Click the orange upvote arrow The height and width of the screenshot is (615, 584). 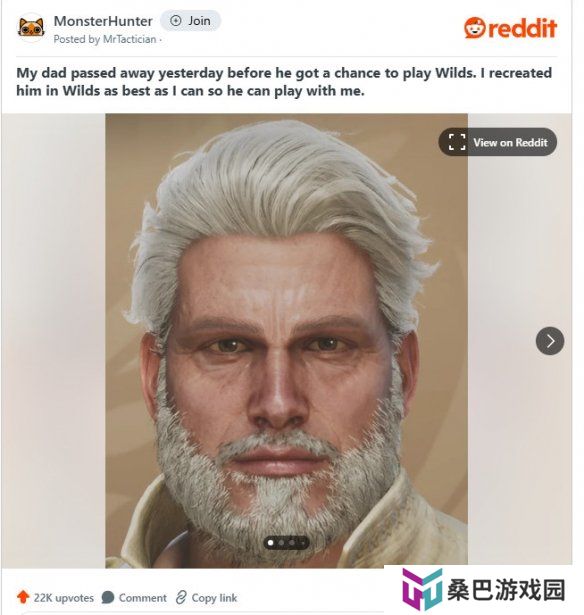point(23,597)
